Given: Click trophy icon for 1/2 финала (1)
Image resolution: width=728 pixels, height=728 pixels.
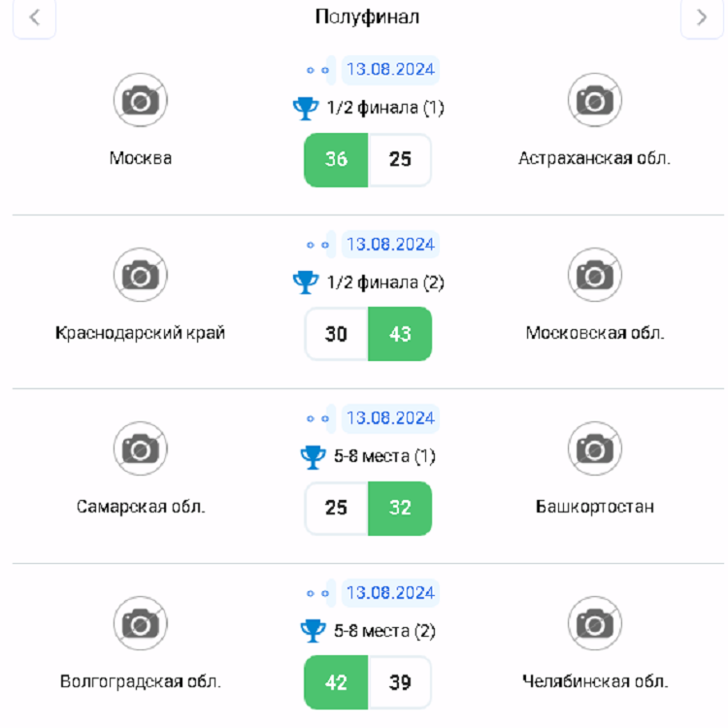Looking at the screenshot, I should 306,108.
